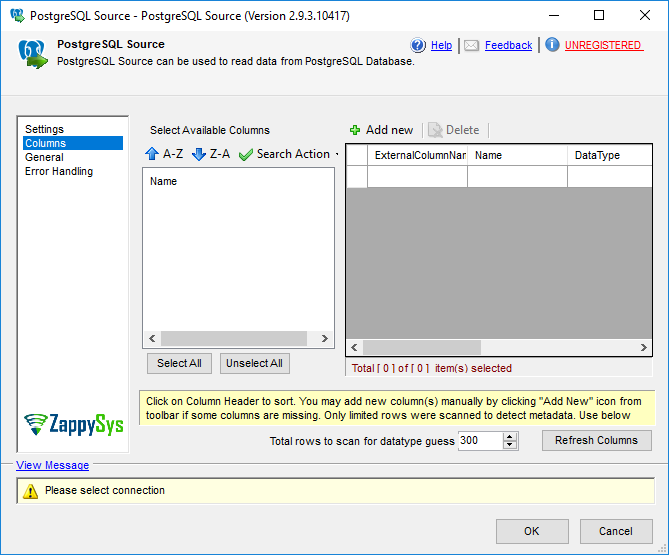Select the grid row header cell

[x=357, y=176]
